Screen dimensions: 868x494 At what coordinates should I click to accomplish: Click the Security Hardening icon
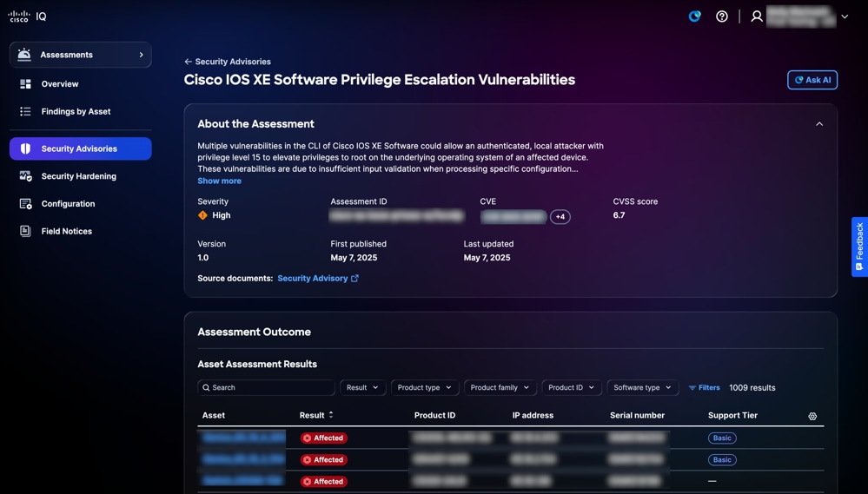click(25, 176)
